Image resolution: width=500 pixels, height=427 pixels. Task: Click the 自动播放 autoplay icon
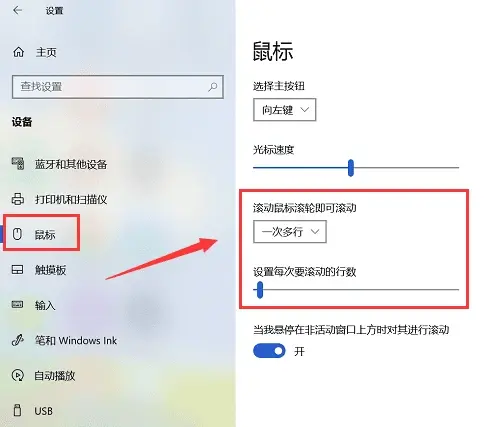(x=18, y=375)
